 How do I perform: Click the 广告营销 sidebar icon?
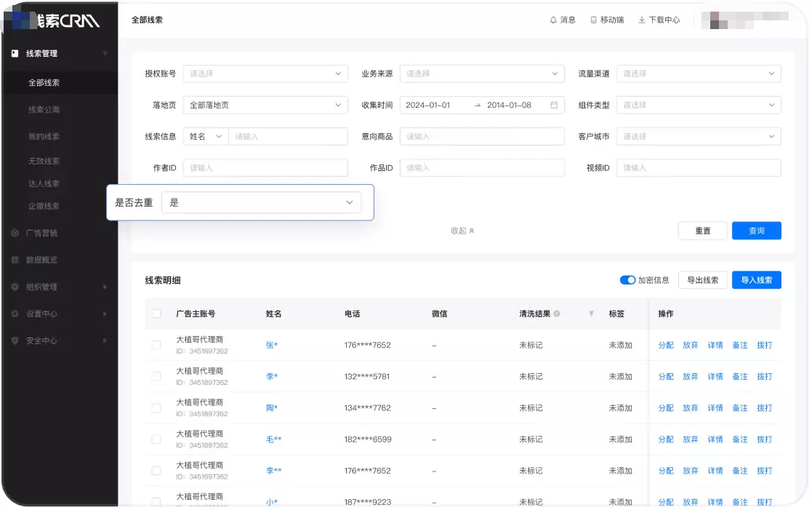click(15, 233)
